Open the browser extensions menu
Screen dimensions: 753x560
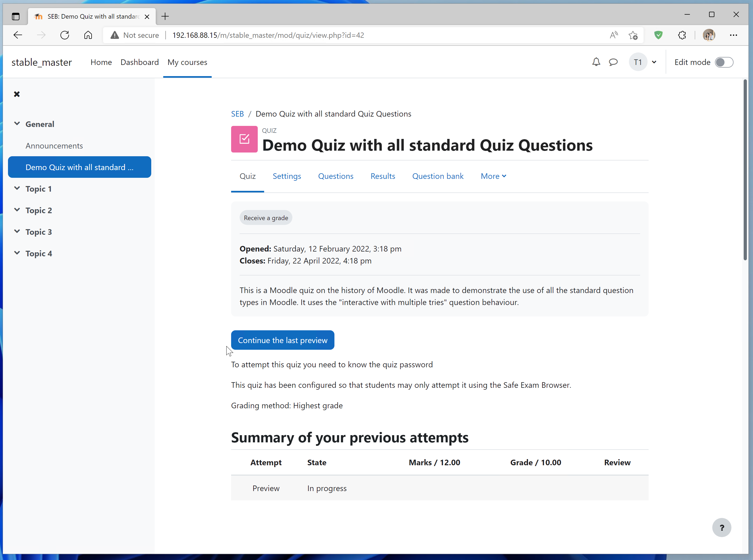[x=682, y=35]
